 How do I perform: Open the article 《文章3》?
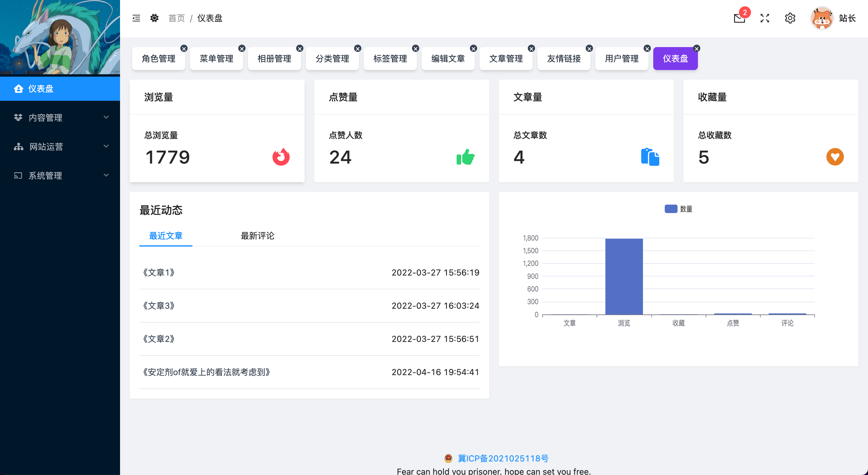pyautogui.click(x=158, y=306)
